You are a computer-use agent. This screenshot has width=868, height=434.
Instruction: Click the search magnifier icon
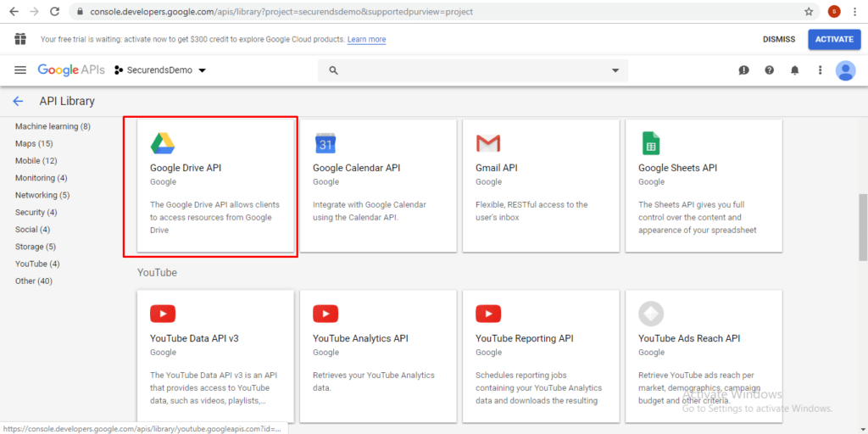333,70
